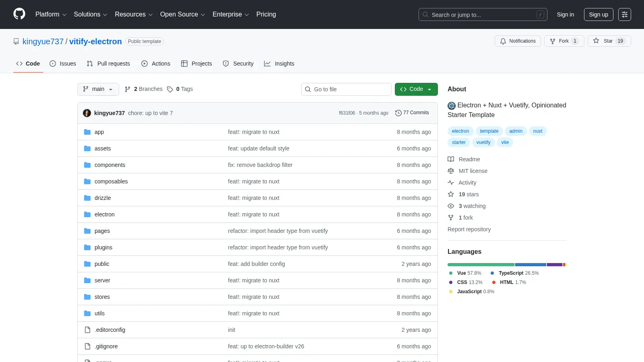Click the TypeScript segment of the languages bar
The height and width of the screenshot is (362, 644).
(x=530, y=265)
